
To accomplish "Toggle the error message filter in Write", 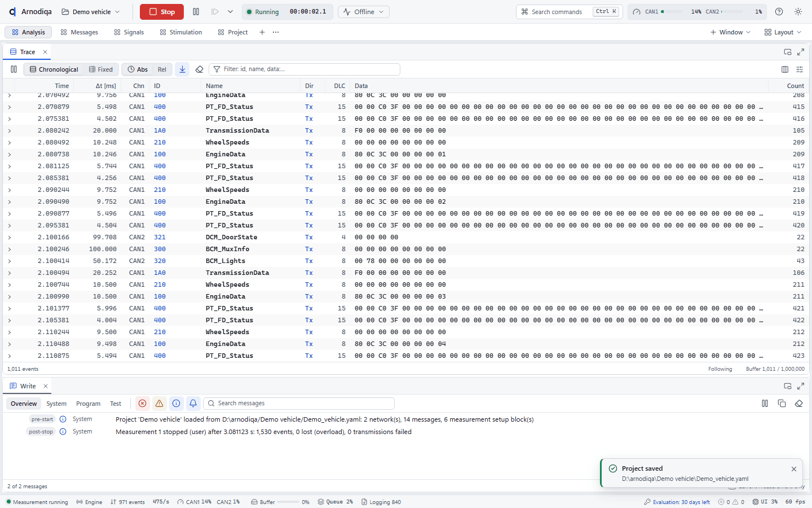I will (x=142, y=404).
